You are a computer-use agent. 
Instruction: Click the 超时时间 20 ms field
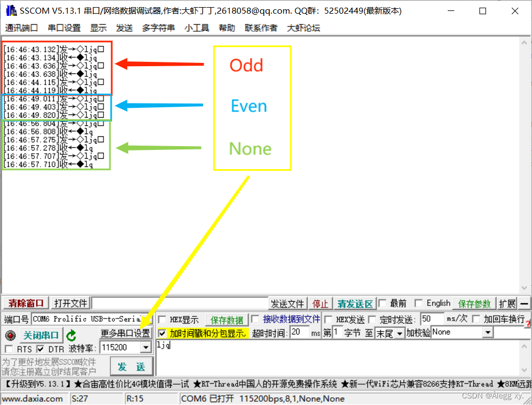(299, 332)
